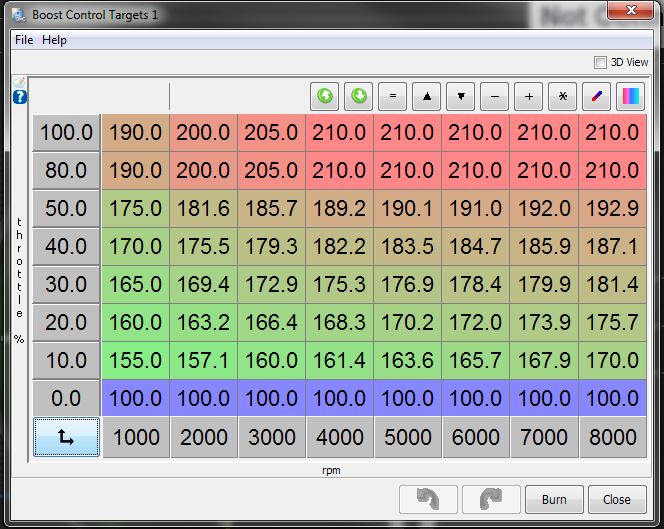Viewport: 664px width, 529px height.
Task: Select the 5000 rpm column header
Action: pos(408,437)
